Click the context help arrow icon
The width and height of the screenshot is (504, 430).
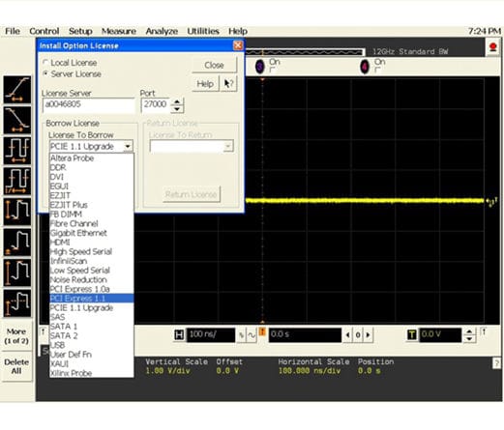coord(228,84)
